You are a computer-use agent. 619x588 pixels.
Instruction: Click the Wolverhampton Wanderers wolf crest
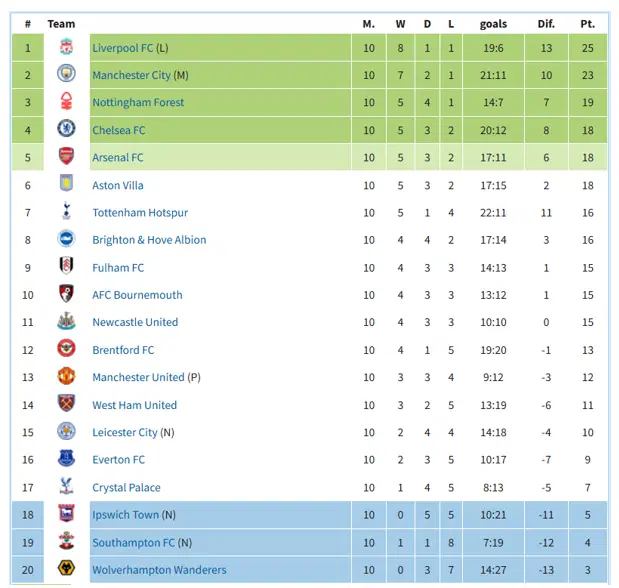point(66,568)
